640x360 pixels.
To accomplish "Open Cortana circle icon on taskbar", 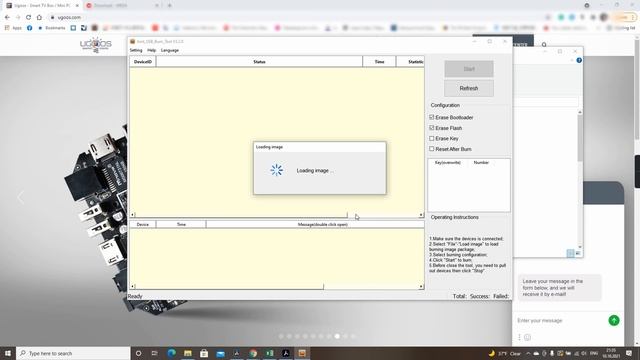I will (x=138, y=353).
